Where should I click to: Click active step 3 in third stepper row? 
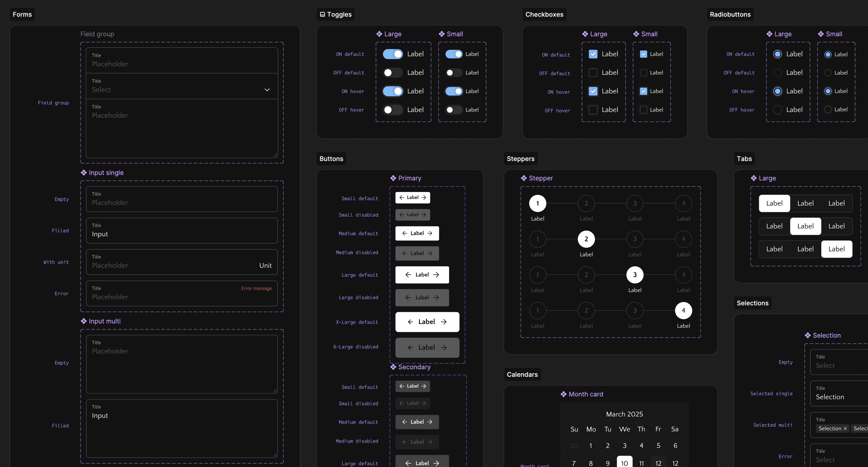point(635,275)
